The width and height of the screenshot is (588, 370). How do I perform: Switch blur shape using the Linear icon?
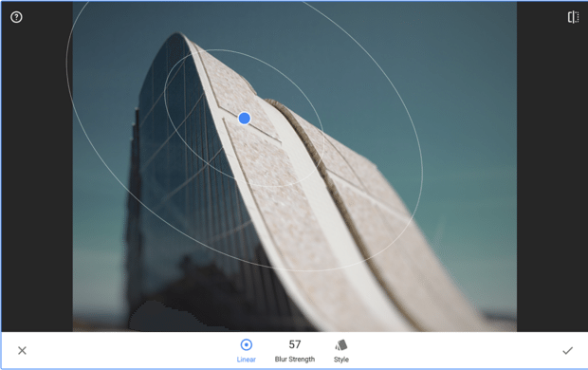coord(247,344)
